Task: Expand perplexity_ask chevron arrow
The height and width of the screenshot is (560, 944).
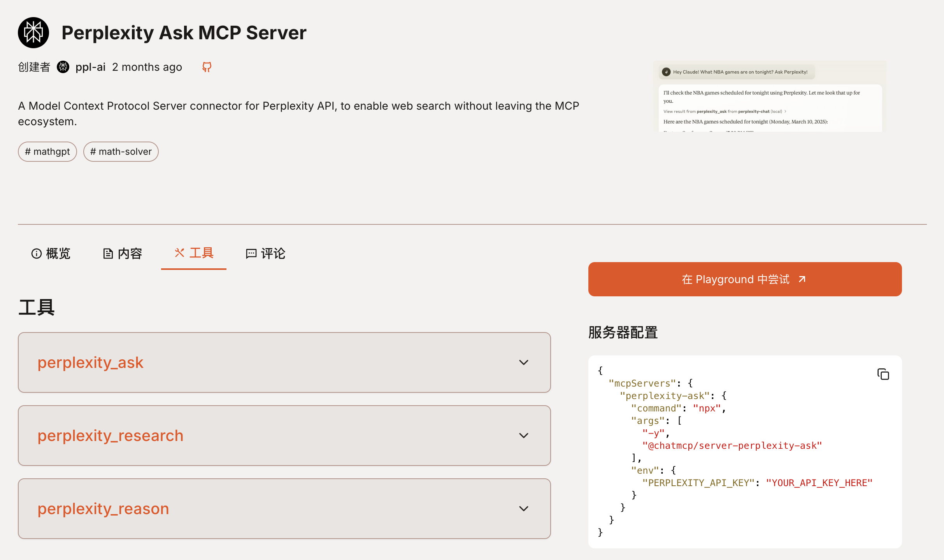Action: pos(524,362)
